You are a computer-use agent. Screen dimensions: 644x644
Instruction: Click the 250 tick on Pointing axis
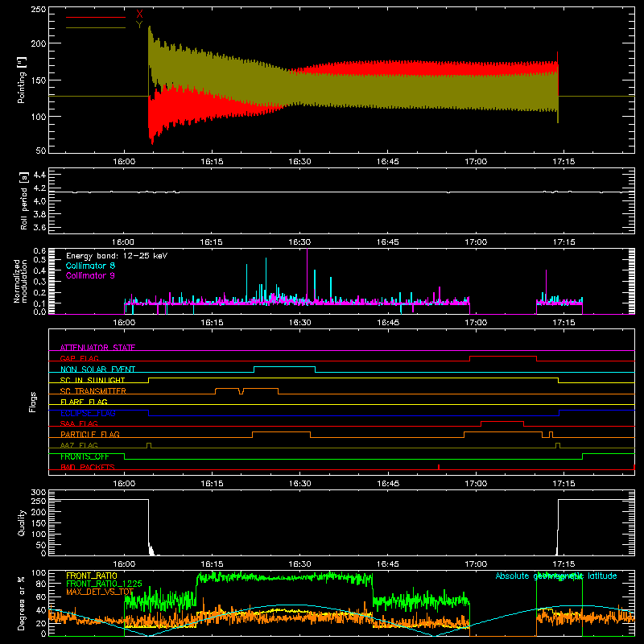(x=39, y=10)
